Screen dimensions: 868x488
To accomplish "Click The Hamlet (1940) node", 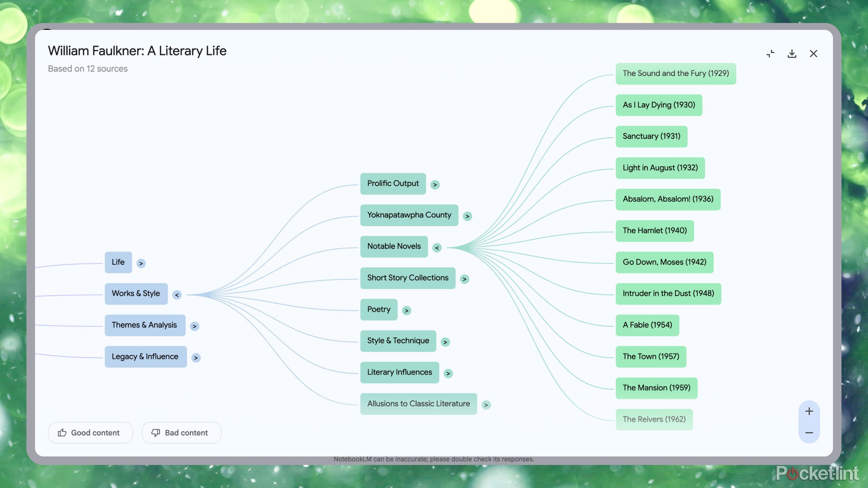I will point(655,231).
